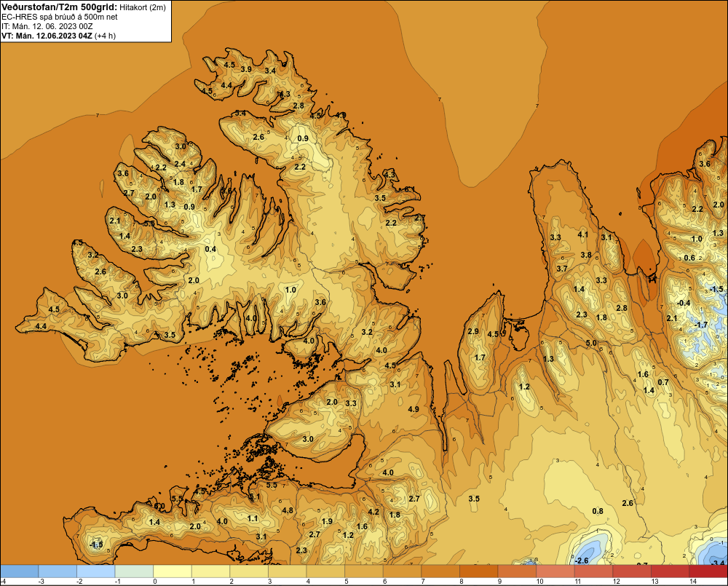Click the 3.7 temperature value on the map
Image resolution: width=728 pixels, height=586 pixels.
(x=562, y=269)
